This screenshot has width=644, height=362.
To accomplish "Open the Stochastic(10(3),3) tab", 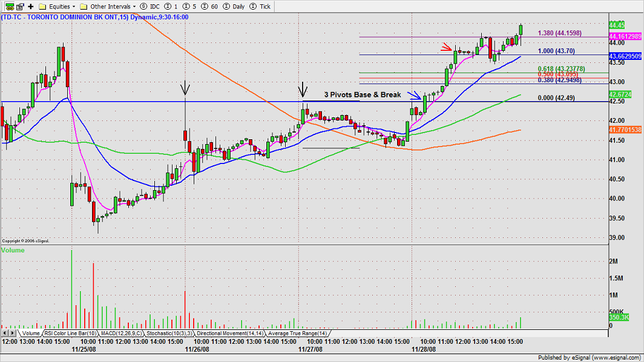I will 169,333.
